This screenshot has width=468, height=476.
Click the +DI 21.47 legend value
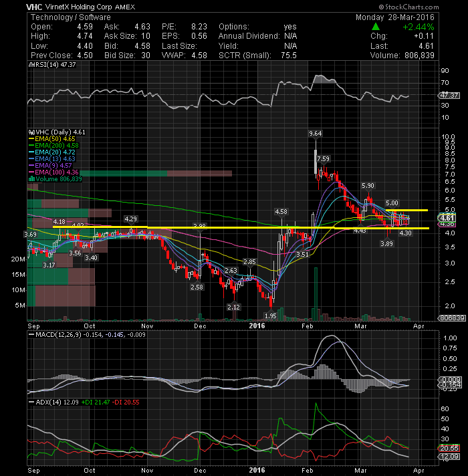96,402
